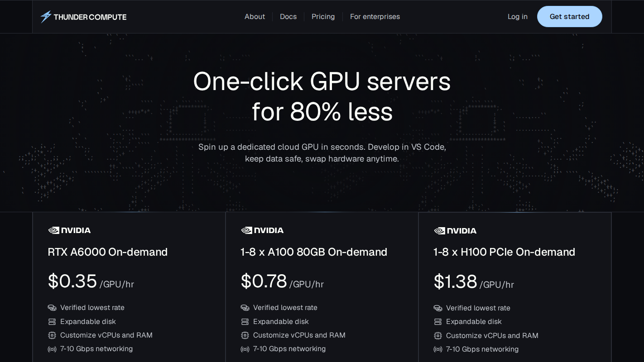Click 7-10 Gbps networking in A100 card
The image size is (644, 362).
tap(289, 349)
